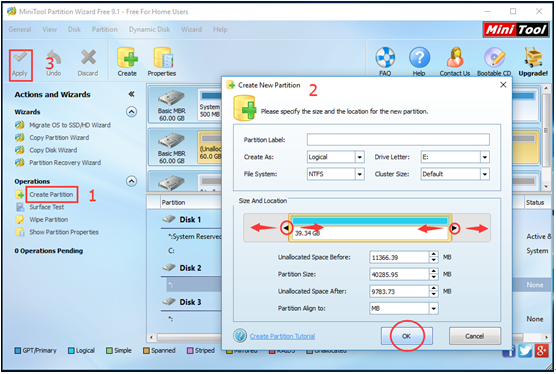Open the Partition Align to dropdown

click(x=433, y=308)
